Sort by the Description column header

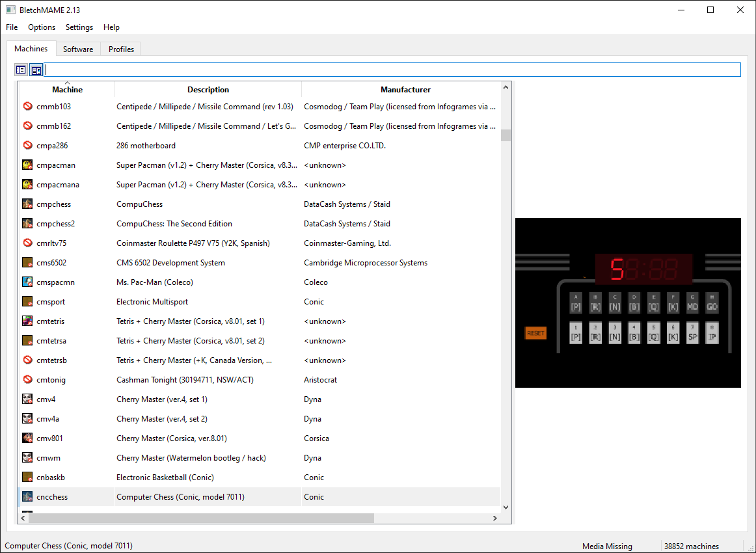tap(208, 90)
